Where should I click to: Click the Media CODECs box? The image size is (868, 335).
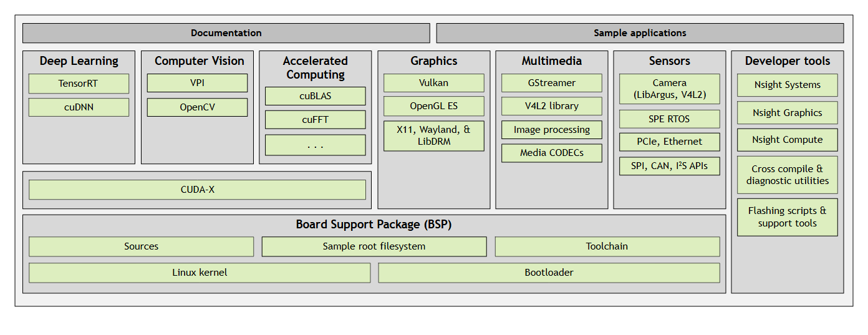(x=552, y=153)
